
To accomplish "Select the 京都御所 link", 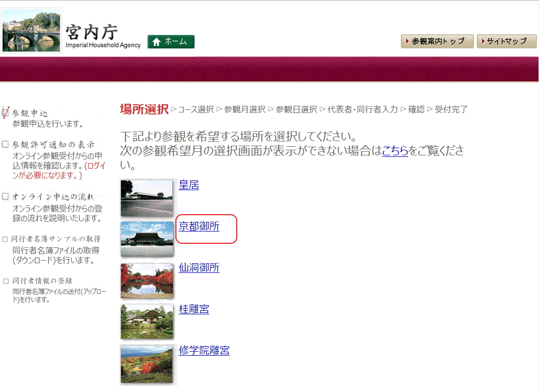I will click(x=199, y=226).
